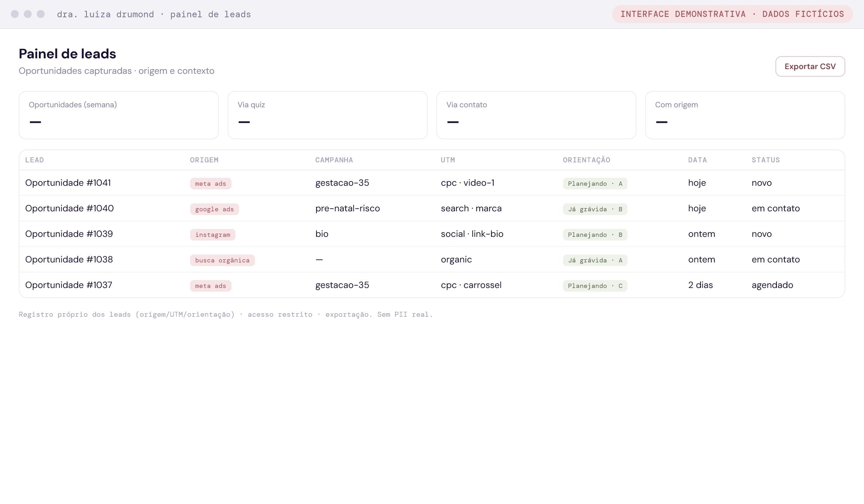Click the ontem date in row #1039

click(702, 234)
